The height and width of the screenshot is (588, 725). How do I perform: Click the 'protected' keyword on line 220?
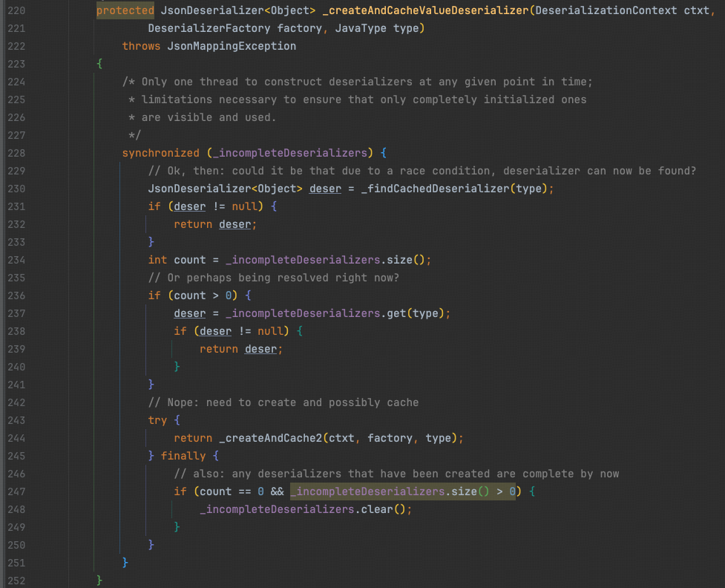pyautogui.click(x=125, y=10)
